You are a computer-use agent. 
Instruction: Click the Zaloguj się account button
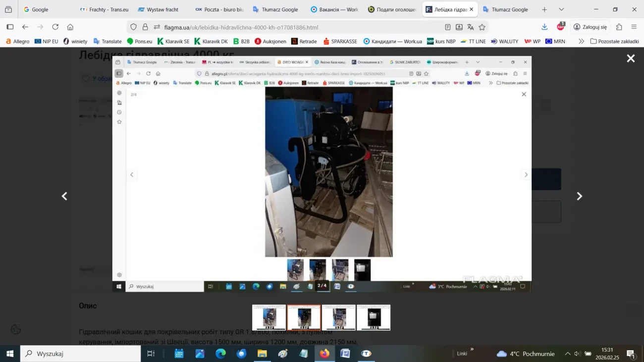coord(590,27)
